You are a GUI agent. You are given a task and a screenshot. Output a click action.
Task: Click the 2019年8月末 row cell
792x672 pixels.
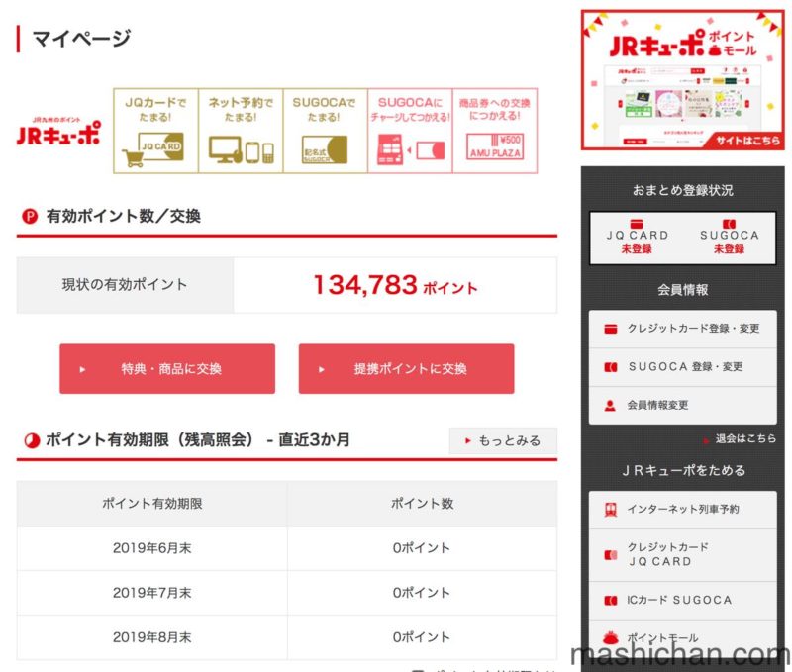tap(152, 637)
